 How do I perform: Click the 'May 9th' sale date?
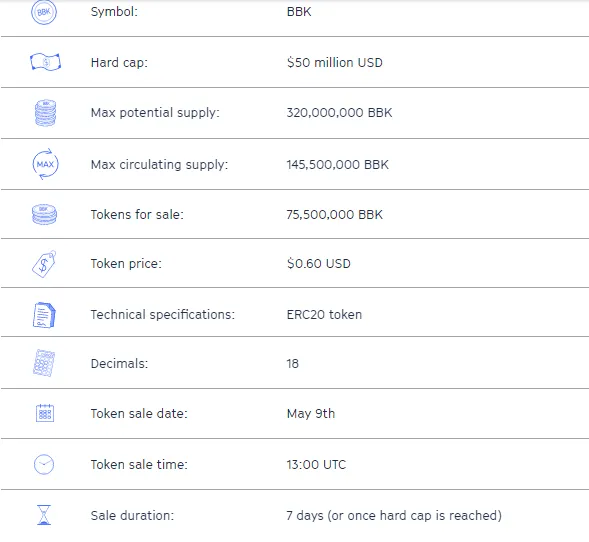tap(311, 414)
